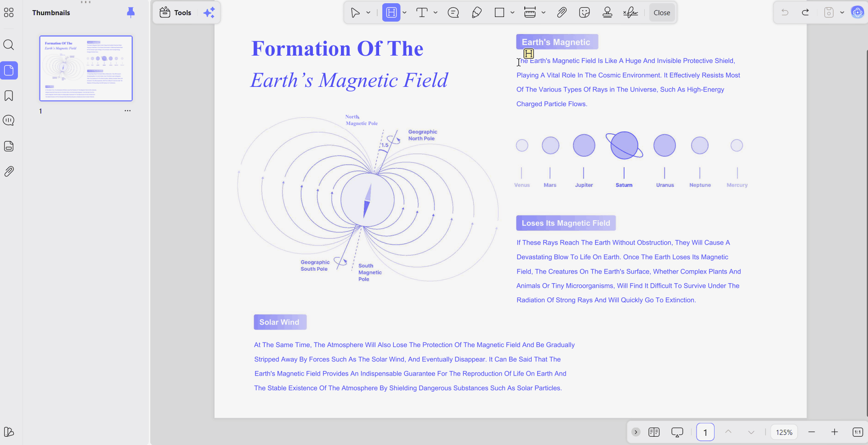
Task: Select the pencil drawing tool
Action: 477,13
